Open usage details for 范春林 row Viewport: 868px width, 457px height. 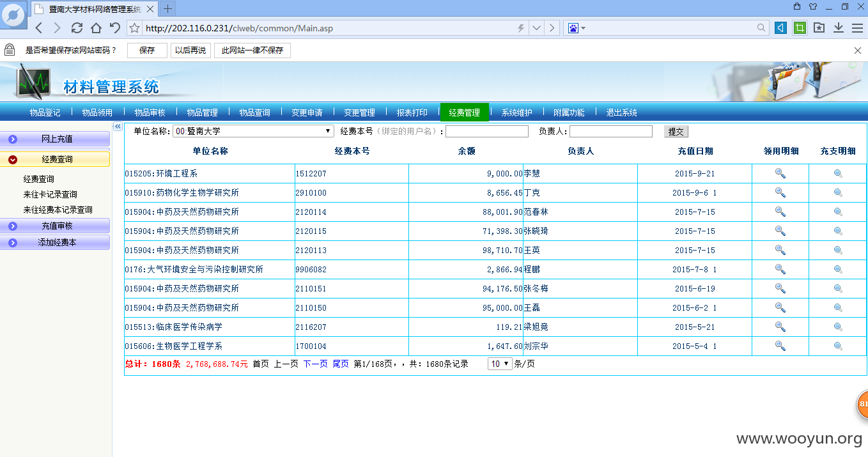point(780,212)
